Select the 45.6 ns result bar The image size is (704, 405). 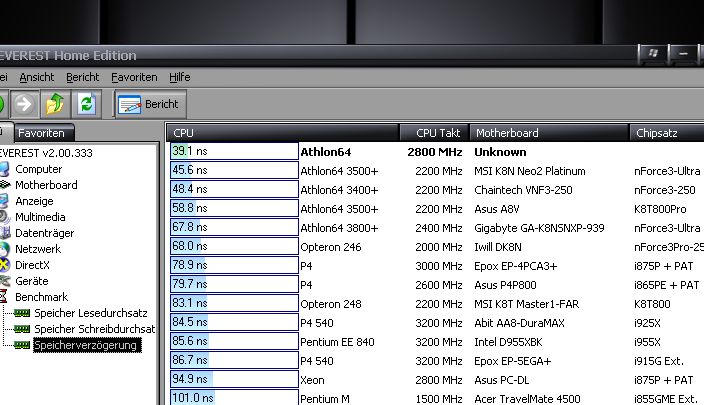click(234, 171)
